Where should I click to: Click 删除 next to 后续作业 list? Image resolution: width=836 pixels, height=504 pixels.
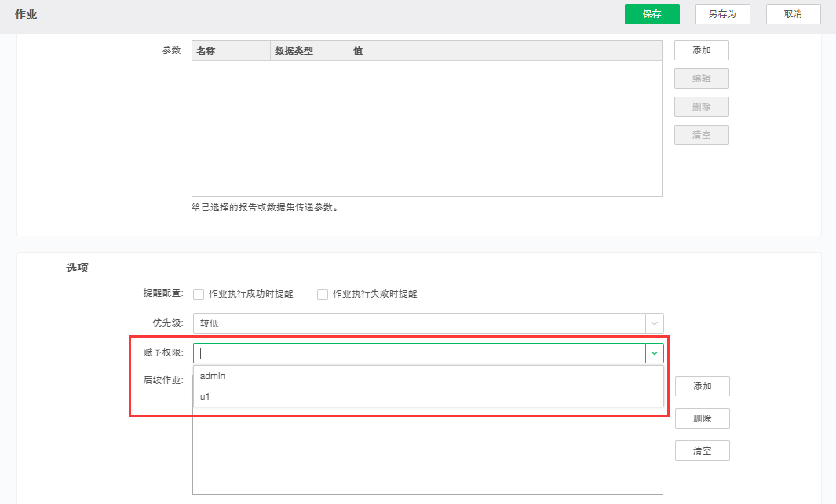point(702,418)
